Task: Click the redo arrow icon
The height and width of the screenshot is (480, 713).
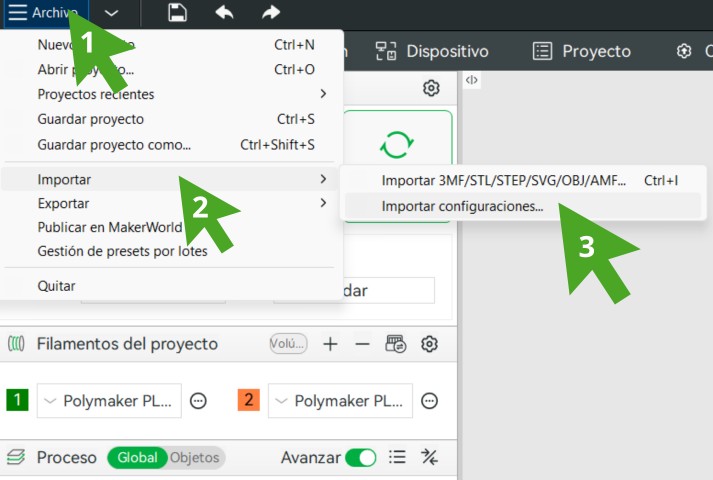Action: [271, 13]
